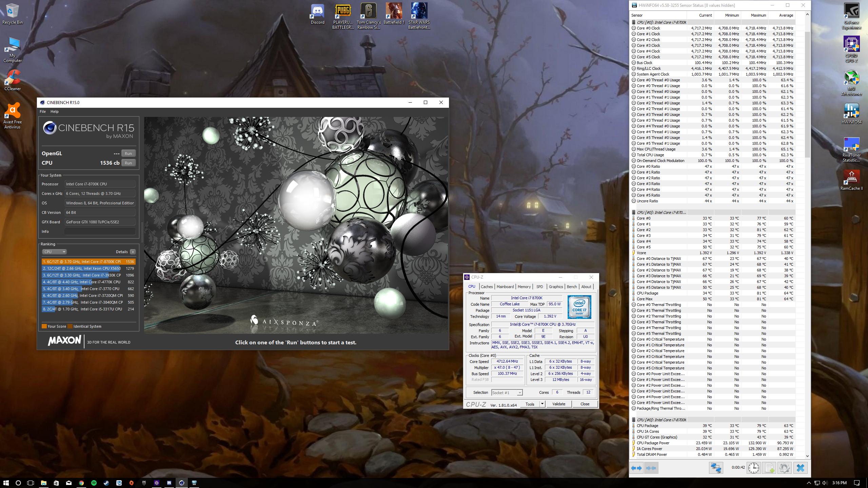Open the File menu in Cinebench
This screenshot has height=488, width=868.
pyautogui.click(x=43, y=111)
